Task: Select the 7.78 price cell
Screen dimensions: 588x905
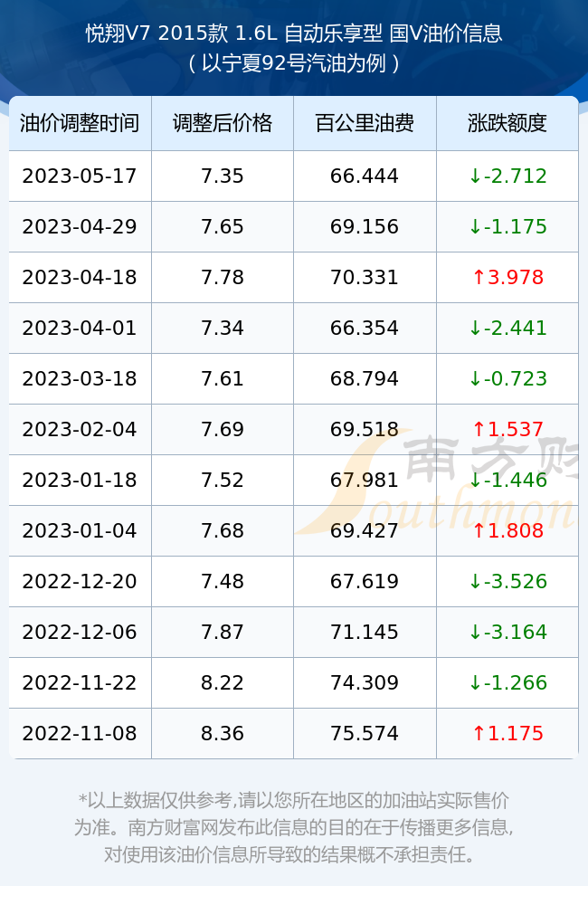Action: point(223,278)
